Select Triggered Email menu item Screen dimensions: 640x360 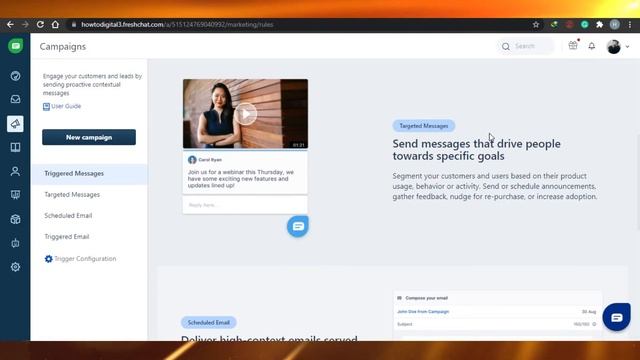click(67, 237)
